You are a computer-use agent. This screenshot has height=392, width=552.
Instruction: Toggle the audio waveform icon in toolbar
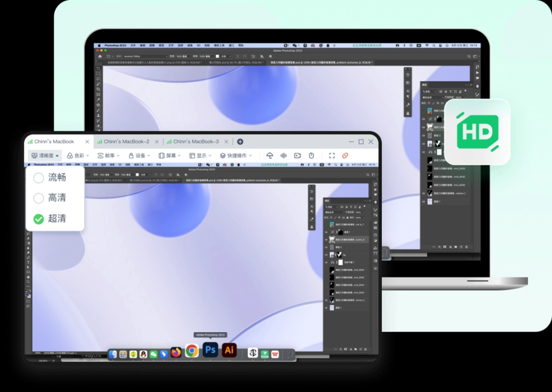point(283,155)
